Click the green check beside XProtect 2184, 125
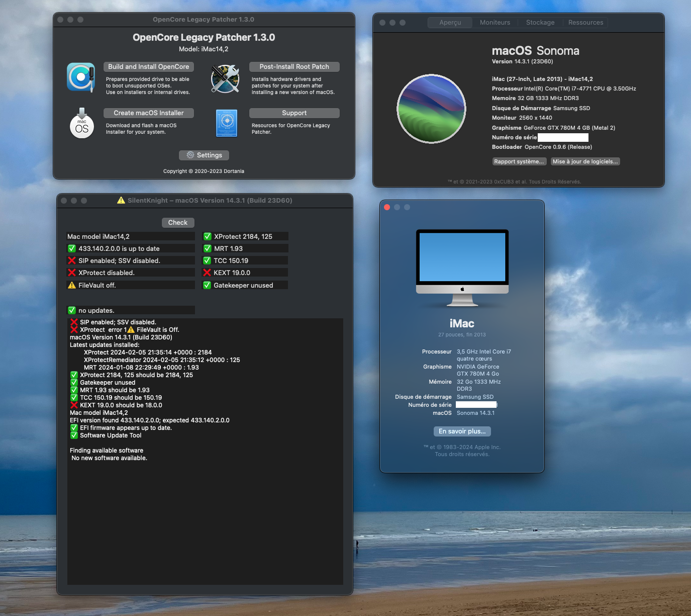Image resolution: width=691 pixels, height=616 pixels. [x=207, y=236]
